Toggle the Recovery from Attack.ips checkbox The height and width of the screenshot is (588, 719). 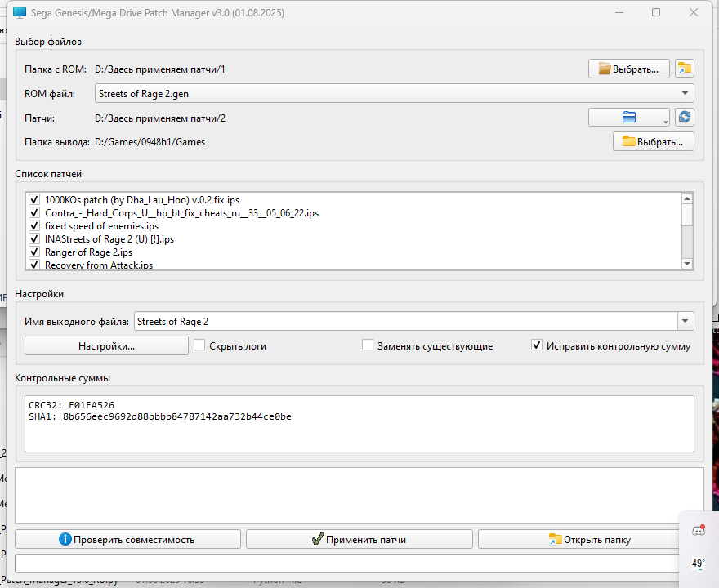(34, 265)
